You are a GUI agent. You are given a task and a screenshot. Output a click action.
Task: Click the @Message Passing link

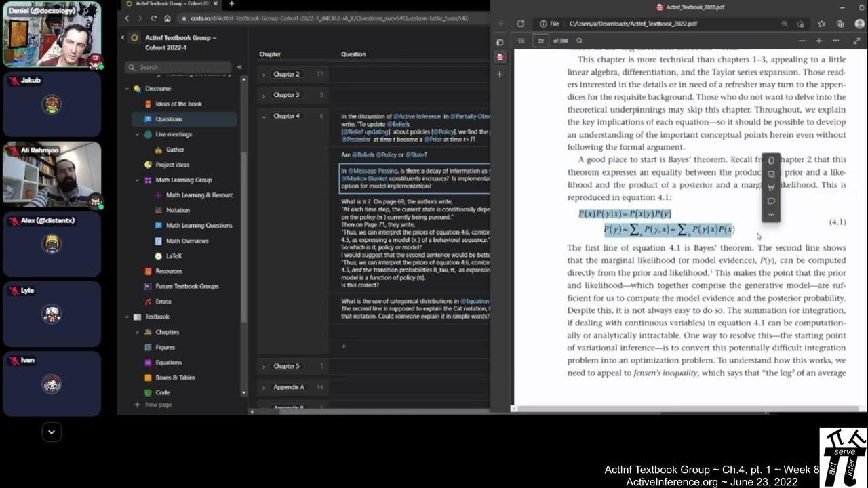tap(373, 171)
